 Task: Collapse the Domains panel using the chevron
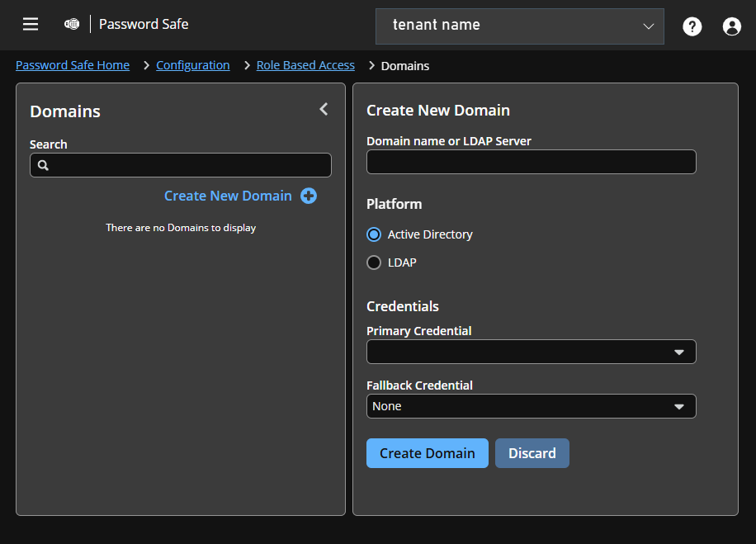pyautogui.click(x=323, y=108)
